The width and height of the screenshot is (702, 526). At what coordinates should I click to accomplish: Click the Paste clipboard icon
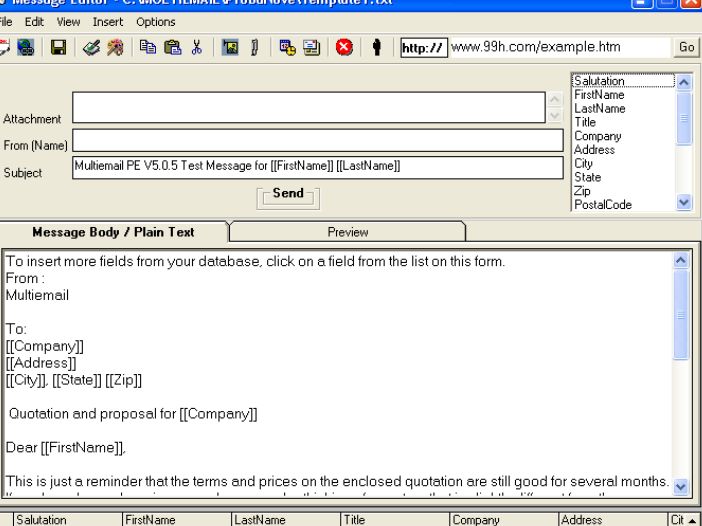pyautogui.click(x=169, y=47)
